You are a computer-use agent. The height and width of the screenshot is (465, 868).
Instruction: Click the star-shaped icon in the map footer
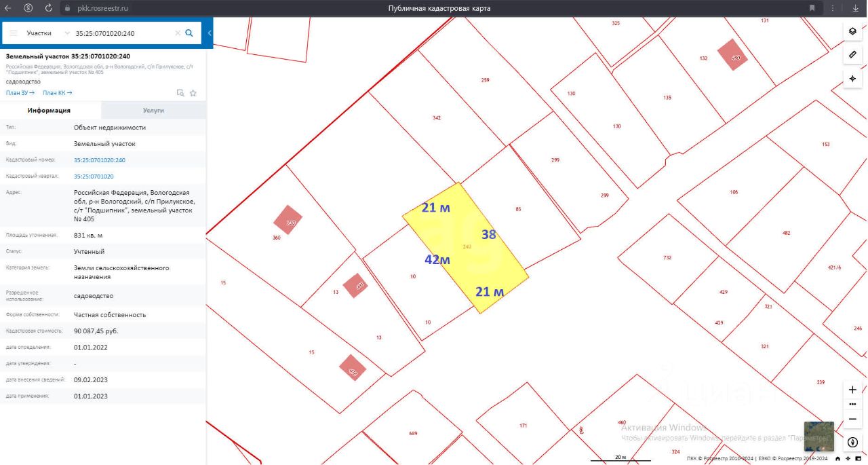848,459
